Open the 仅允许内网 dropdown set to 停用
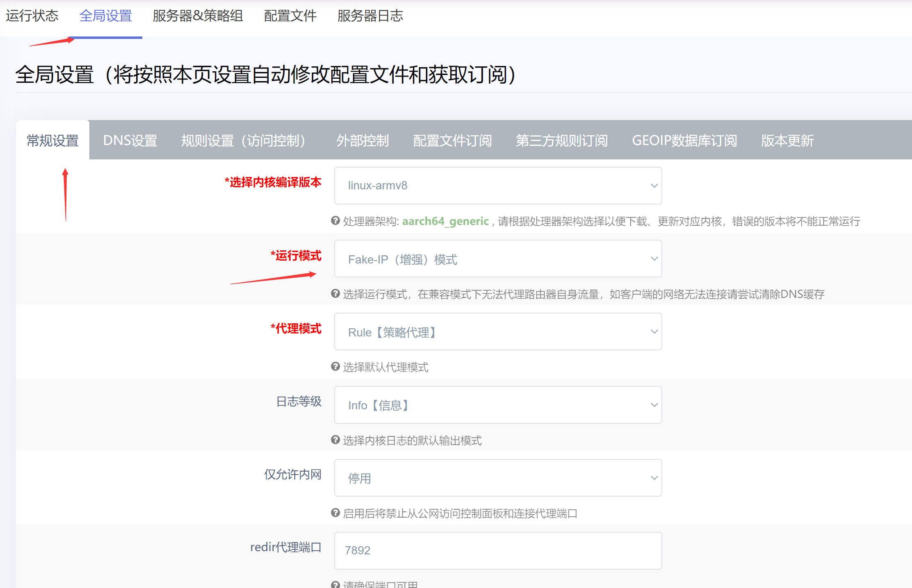The width and height of the screenshot is (912, 588). 498,478
